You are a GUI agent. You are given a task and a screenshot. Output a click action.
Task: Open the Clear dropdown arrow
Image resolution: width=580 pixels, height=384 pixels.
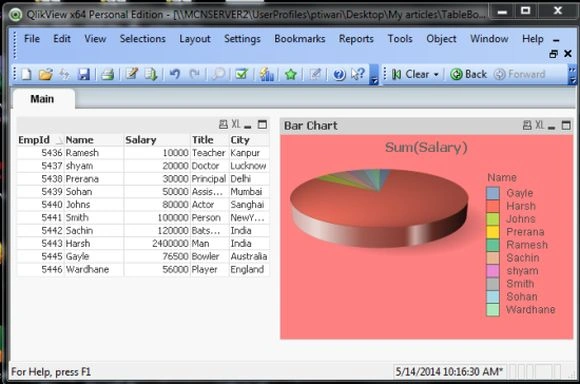pos(436,74)
